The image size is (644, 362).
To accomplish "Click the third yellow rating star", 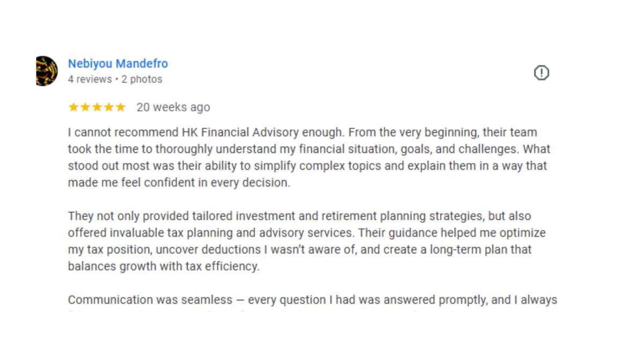I will click(x=97, y=107).
